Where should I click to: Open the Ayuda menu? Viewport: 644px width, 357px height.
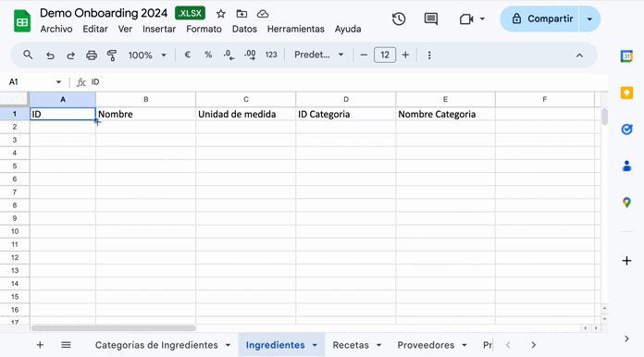click(x=348, y=30)
